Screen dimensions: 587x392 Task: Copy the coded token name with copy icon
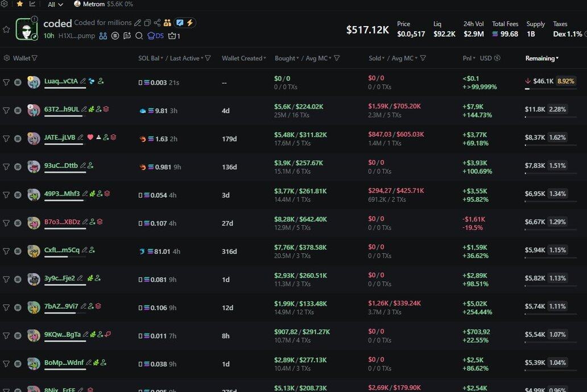(147, 23)
